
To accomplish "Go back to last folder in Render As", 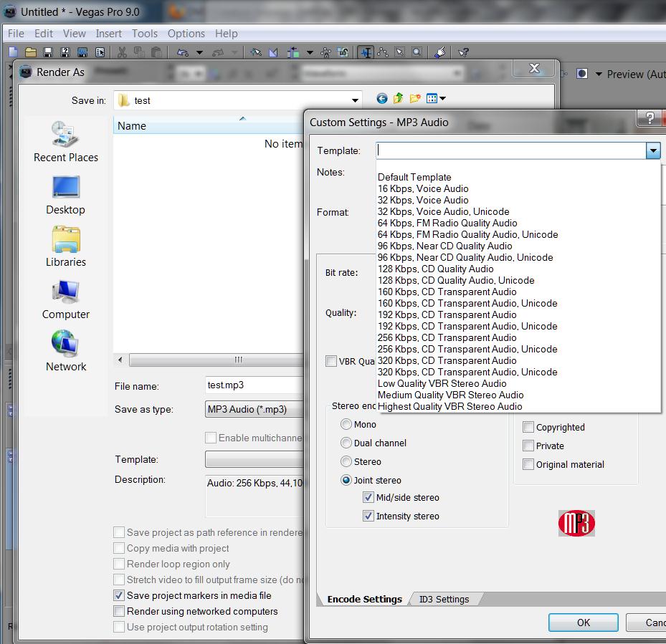I will 382,98.
